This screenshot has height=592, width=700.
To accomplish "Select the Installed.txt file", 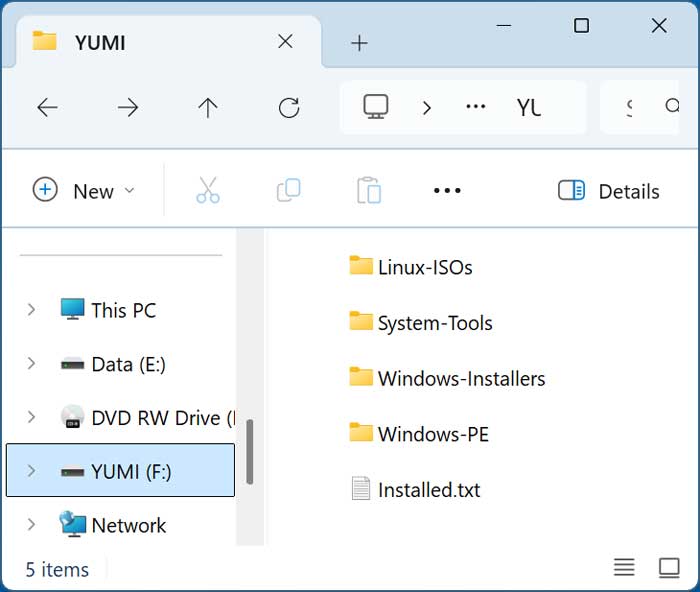I will click(x=416, y=489).
